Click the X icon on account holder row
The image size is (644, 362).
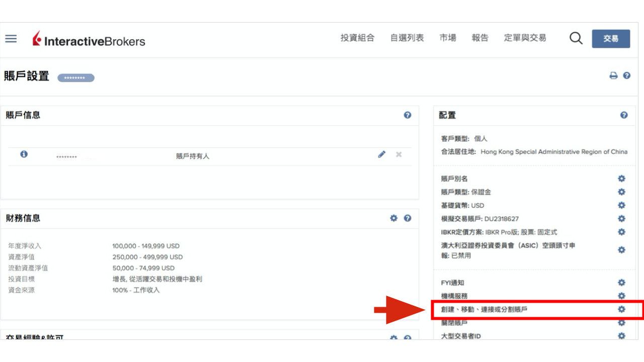[398, 154]
